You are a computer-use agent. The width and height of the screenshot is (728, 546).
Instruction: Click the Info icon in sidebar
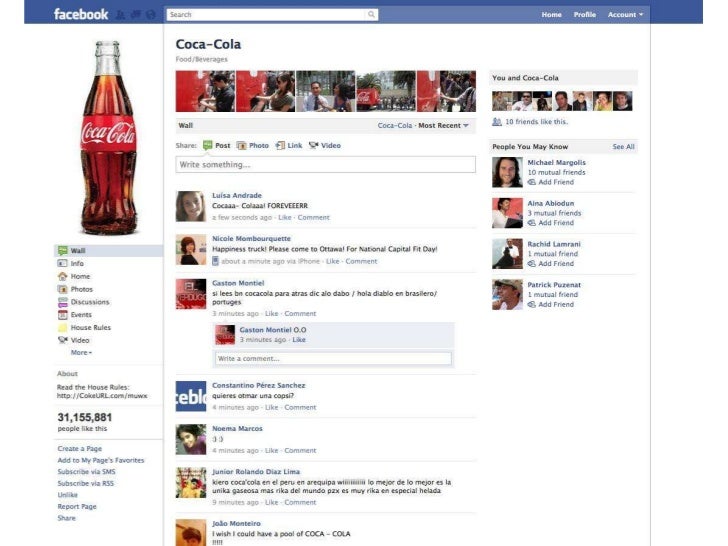coord(62,263)
